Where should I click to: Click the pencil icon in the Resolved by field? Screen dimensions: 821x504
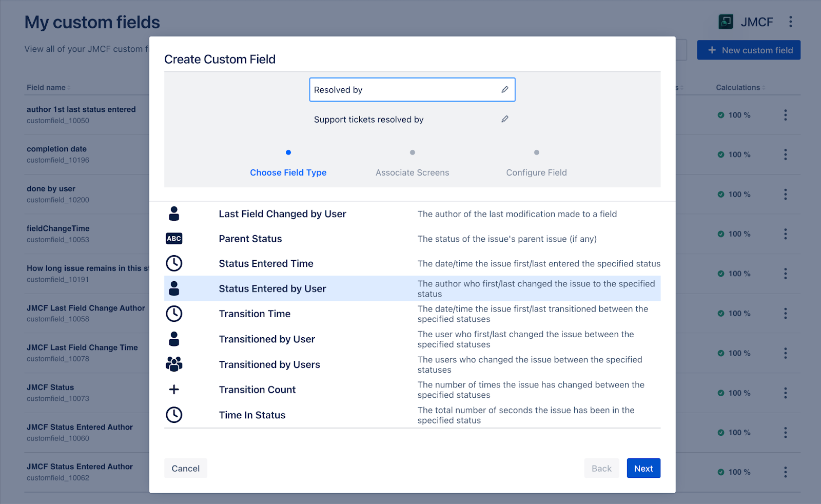pos(505,89)
